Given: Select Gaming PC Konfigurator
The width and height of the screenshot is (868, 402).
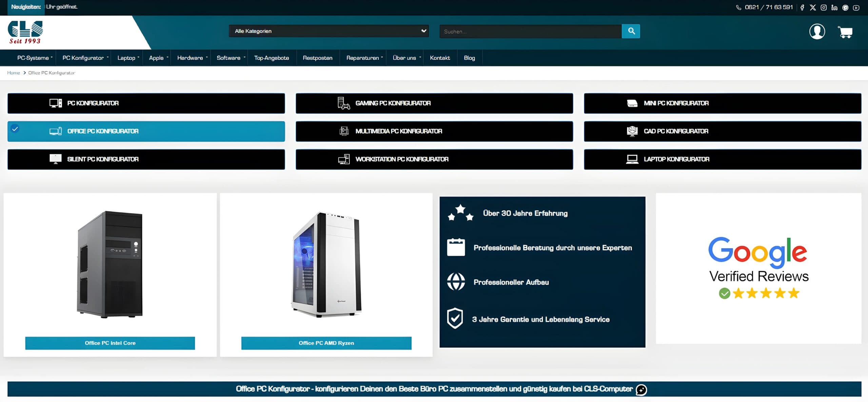Looking at the screenshot, I should point(434,103).
